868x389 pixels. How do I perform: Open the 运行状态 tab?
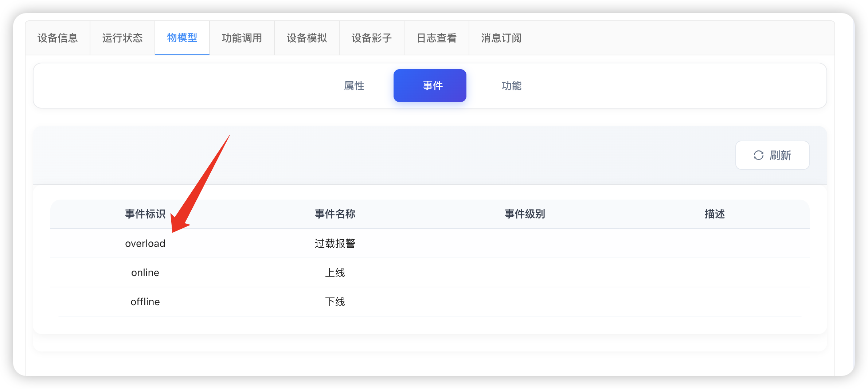click(122, 38)
